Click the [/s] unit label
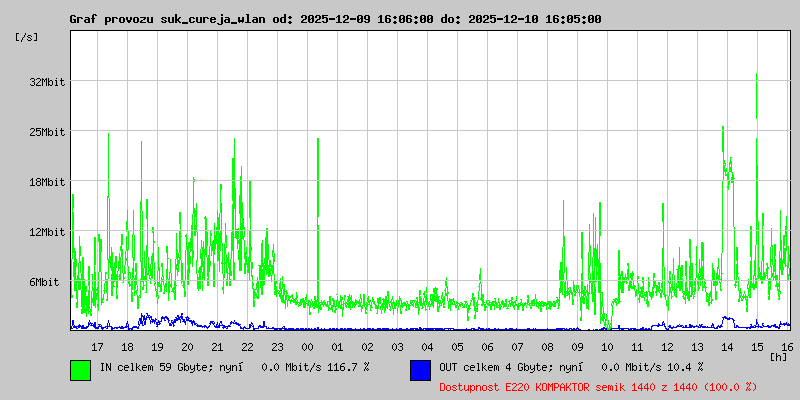Viewport: 800px width, 400px height. click(27, 37)
